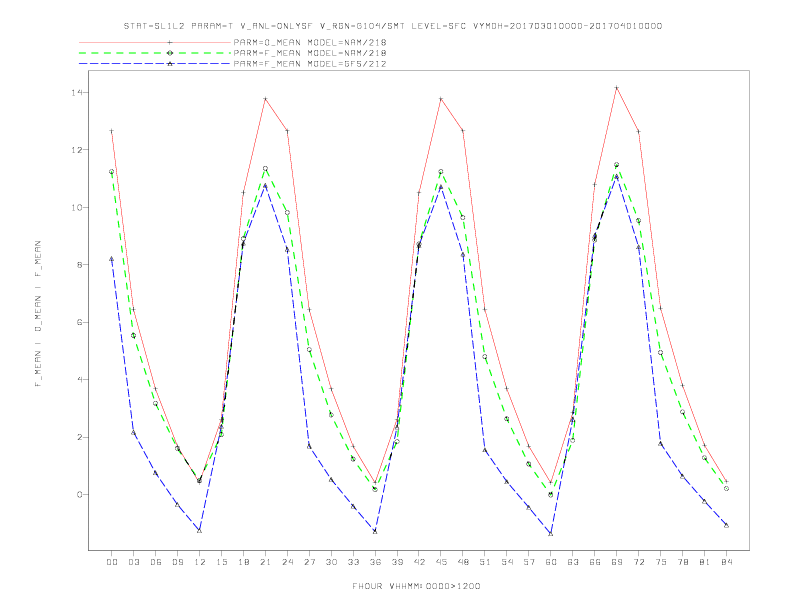This screenshot has width=792, height=612.
Task: Click x-axis tick label 45
Action: (441, 562)
